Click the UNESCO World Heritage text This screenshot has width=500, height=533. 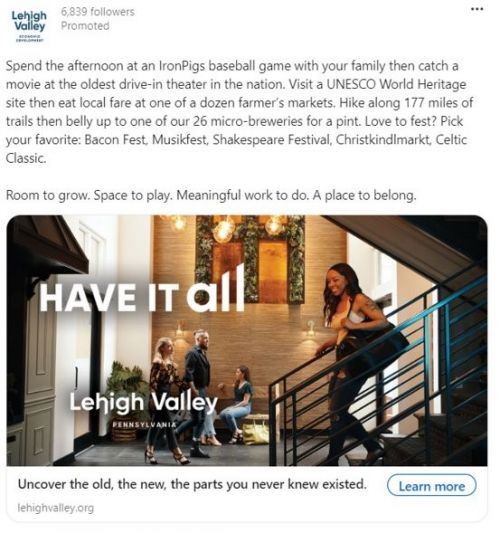coord(396,84)
